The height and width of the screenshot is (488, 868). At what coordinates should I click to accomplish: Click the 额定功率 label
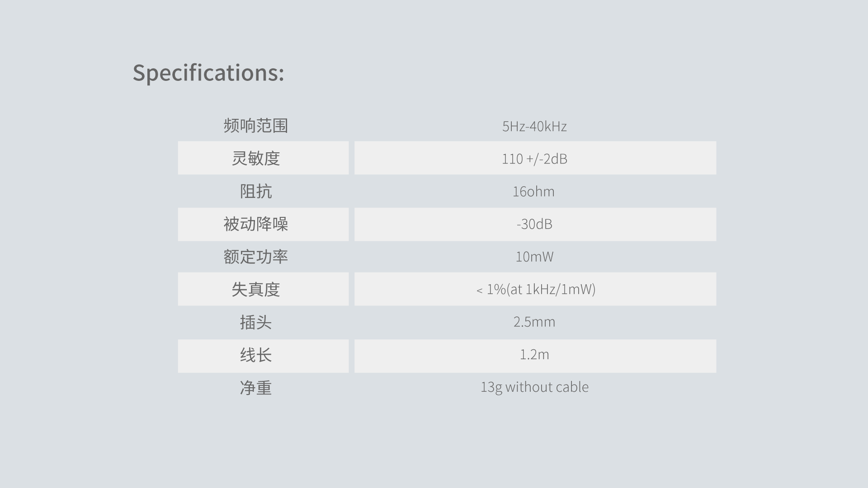tap(256, 257)
